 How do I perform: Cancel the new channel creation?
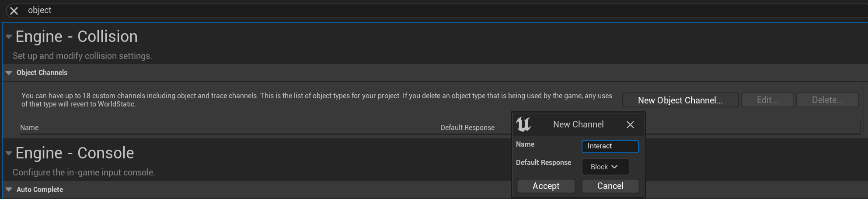[x=610, y=186]
